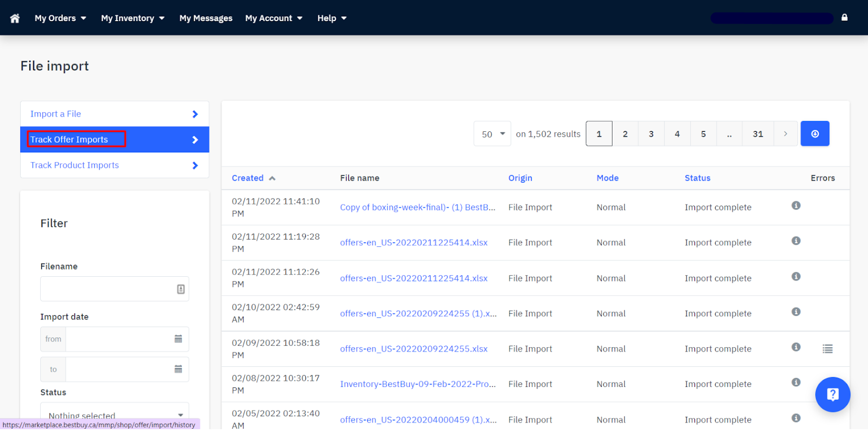Viewport: 868px width, 433px height.
Task: Go to page 31 of results
Action: tap(758, 133)
